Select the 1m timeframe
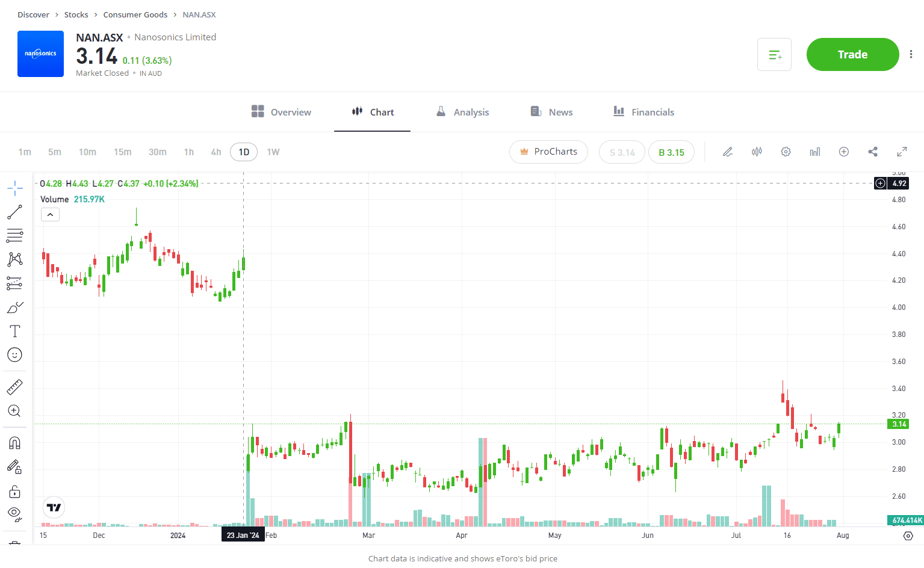924x568 pixels. (25, 152)
